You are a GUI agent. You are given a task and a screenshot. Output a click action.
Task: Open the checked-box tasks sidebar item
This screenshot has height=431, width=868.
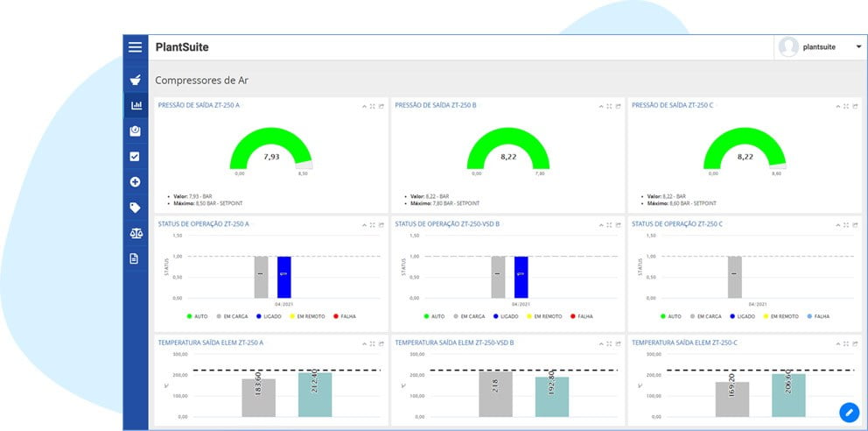(135, 157)
